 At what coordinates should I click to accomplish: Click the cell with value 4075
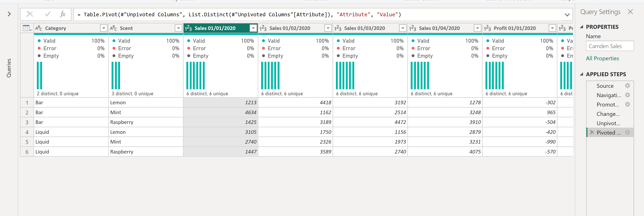445,152
